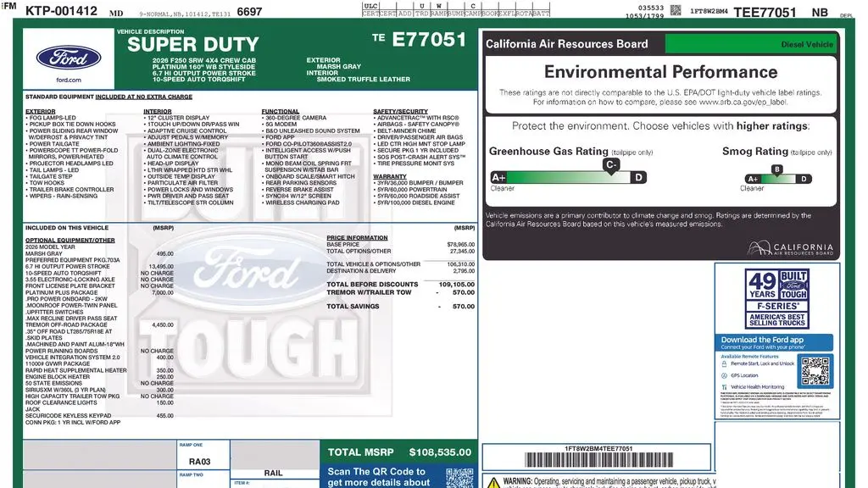Click the SECURICODE KEYLESS KEYPAD line
Viewport: 868px width, 488px height.
pos(100,415)
